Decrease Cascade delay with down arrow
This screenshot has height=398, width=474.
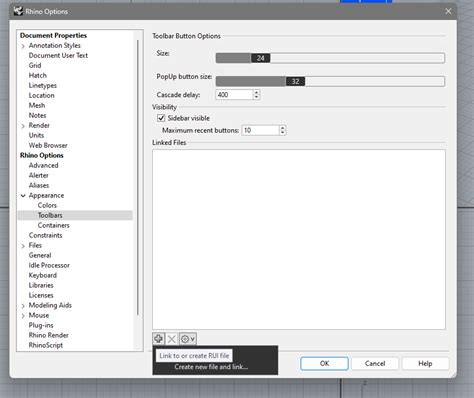click(x=256, y=97)
